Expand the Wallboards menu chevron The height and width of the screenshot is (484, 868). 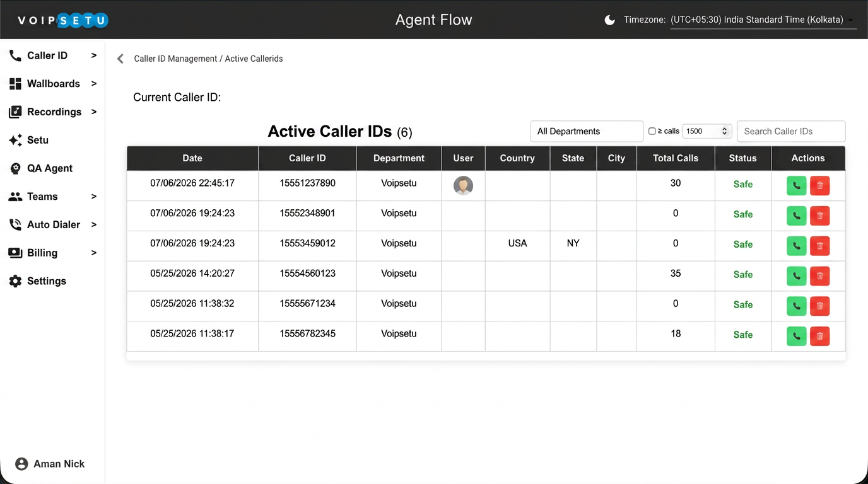(x=93, y=83)
